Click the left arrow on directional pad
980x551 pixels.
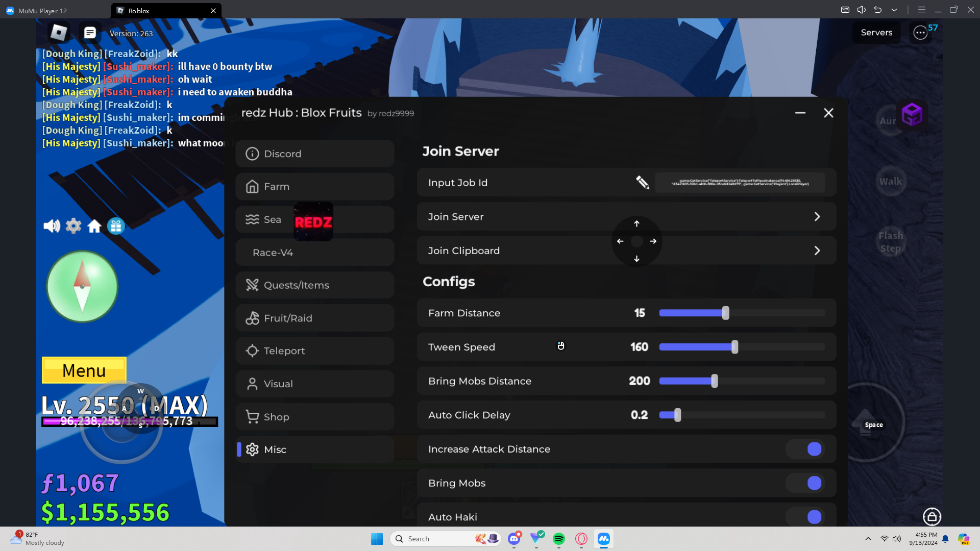(x=620, y=241)
